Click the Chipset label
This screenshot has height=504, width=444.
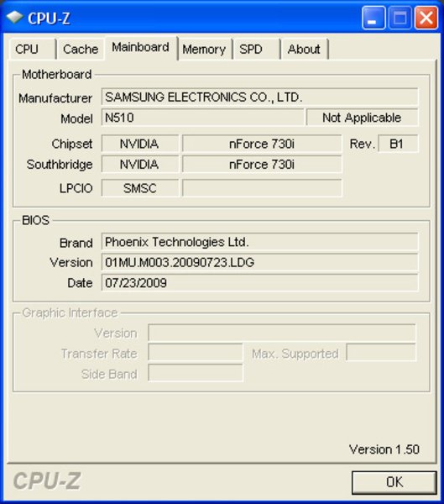[72, 144]
